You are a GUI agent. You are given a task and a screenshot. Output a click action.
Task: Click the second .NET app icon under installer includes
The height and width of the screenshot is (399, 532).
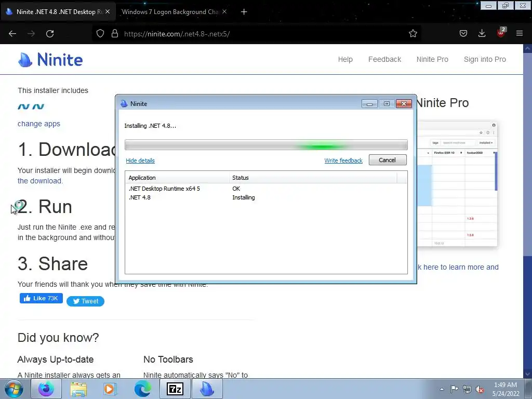38,107
